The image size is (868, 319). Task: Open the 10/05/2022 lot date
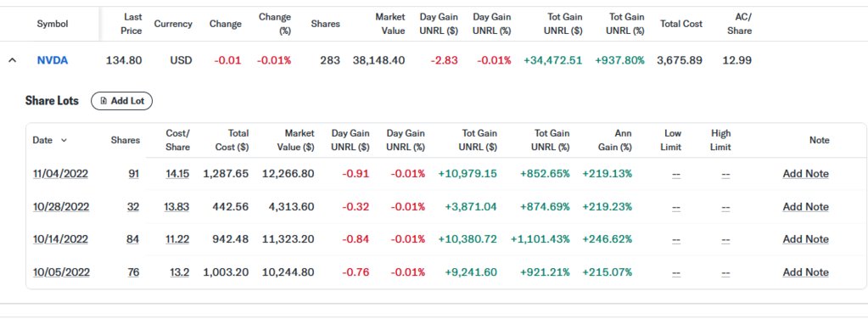coord(61,272)
